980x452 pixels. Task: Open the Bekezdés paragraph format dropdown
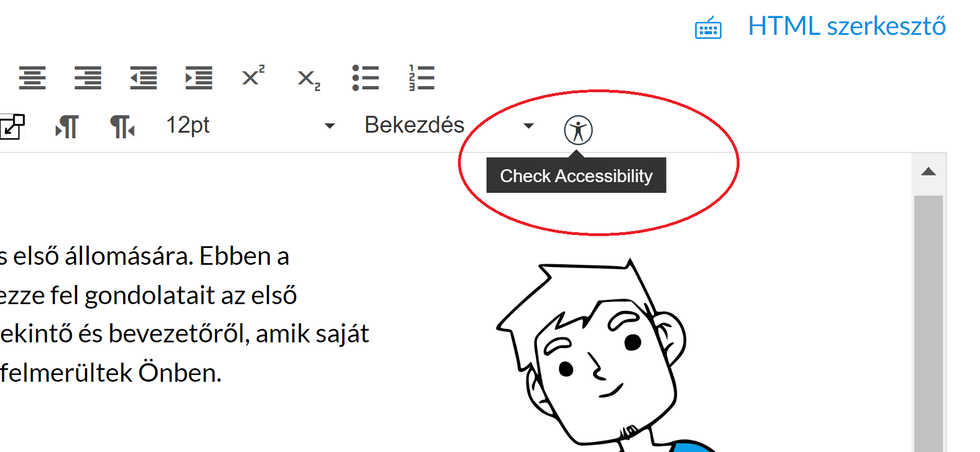click(x=449, y=125)
